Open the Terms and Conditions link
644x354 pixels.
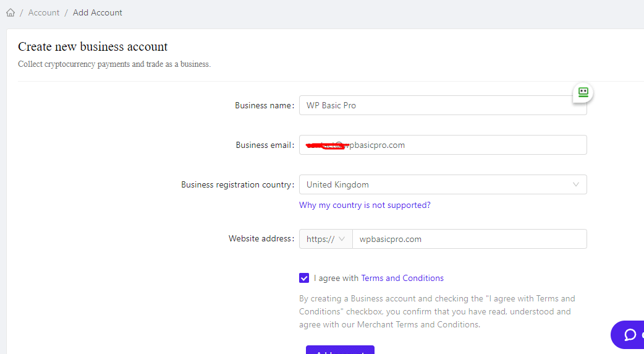coord(402,278)
